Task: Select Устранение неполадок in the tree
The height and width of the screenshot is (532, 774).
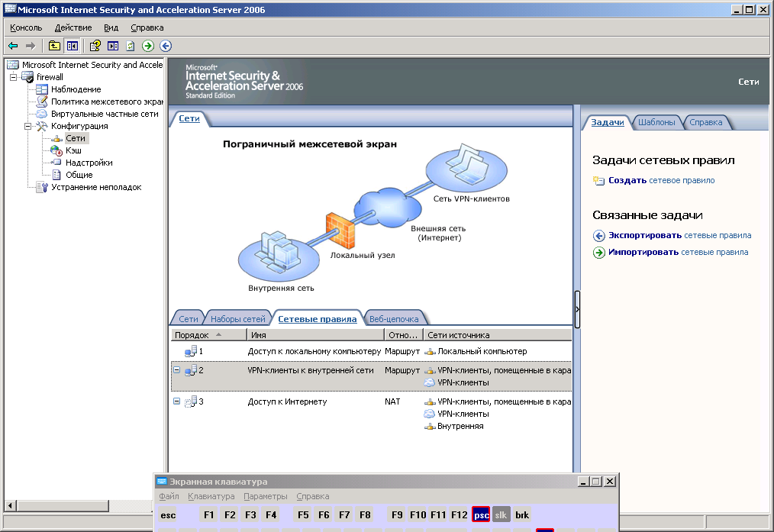Action: click(95, 187)
